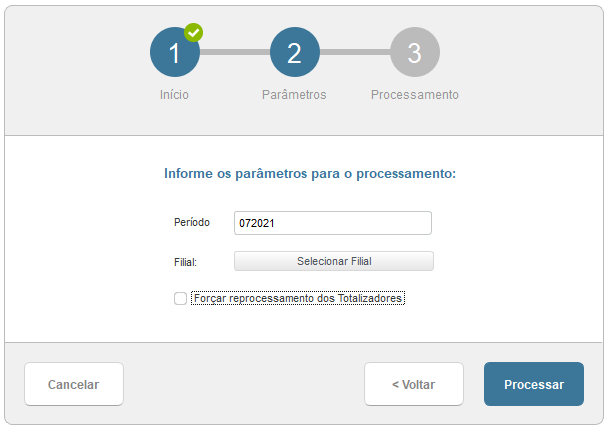The width and height of the screenshot is (609, 429).
Task: Click the grey step 3 circle
Action: [414, 53]
